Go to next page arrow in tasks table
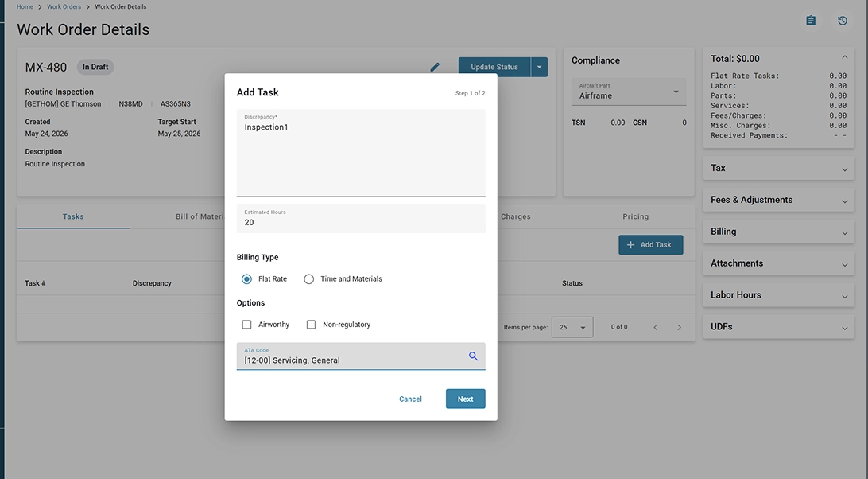Screen dimensions: 868x479 click(680, 327)
